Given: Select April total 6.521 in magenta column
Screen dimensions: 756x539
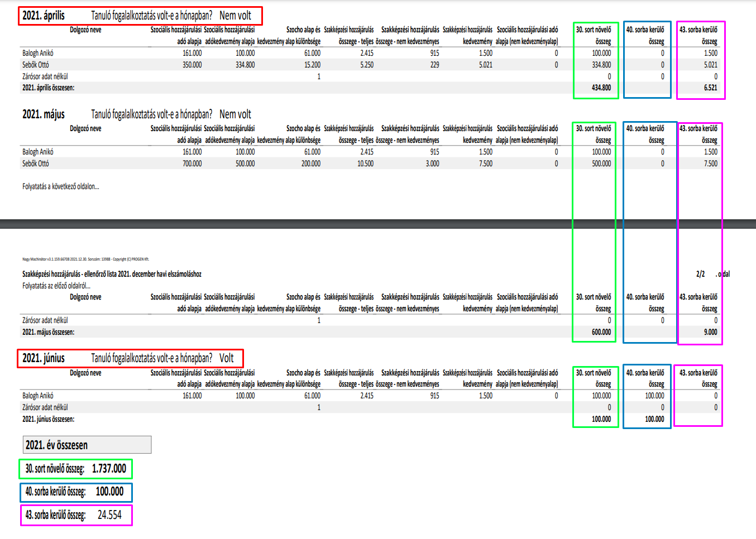Looking at the screenshot, I should 710,88.
